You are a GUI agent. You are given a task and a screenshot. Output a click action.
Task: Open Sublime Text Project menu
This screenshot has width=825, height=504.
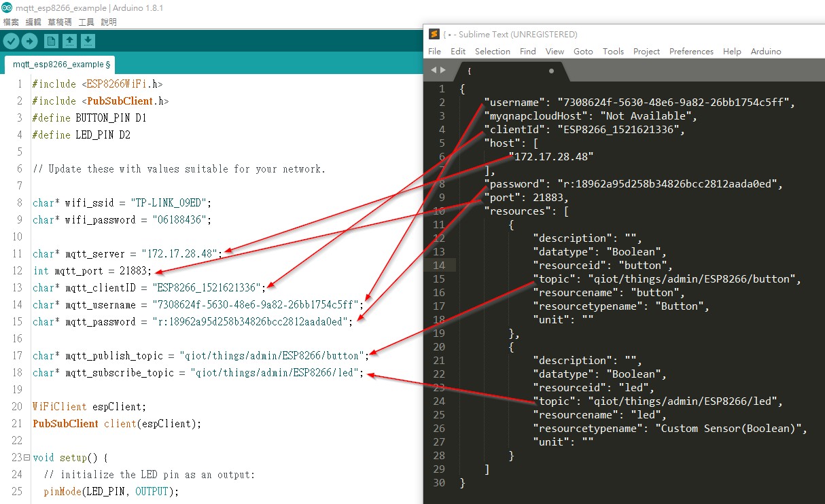tap(646, 51)
